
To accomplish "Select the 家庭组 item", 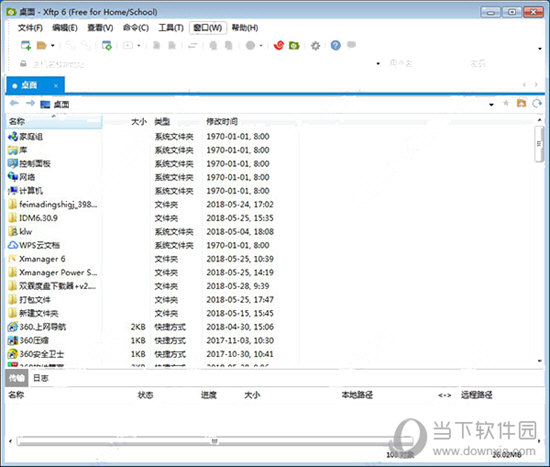I will [x=26, y=136].
